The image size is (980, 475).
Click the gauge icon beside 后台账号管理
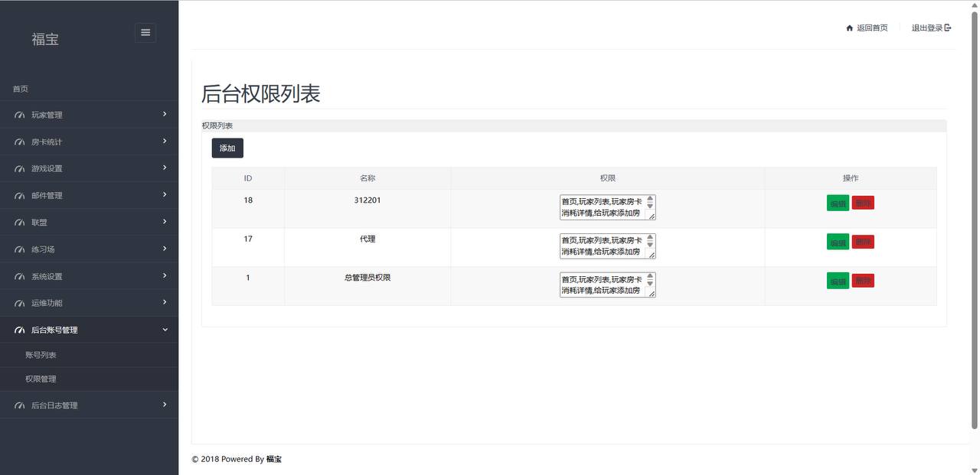(20, 330)
